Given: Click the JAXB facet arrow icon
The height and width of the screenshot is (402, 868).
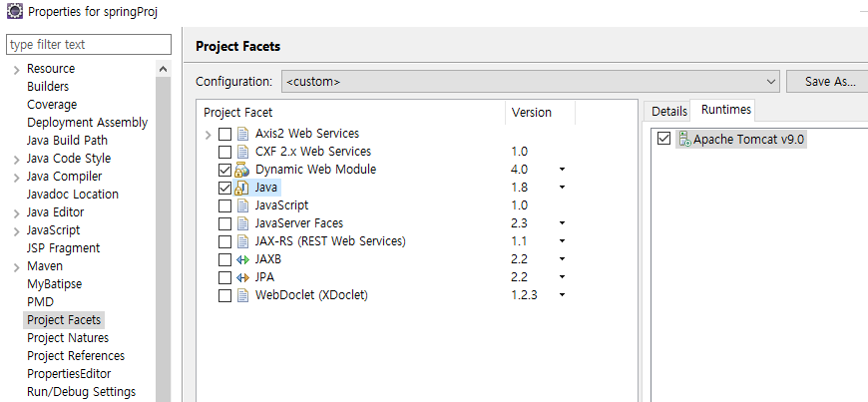Looking at the screenshot, I should pos(242,259).
